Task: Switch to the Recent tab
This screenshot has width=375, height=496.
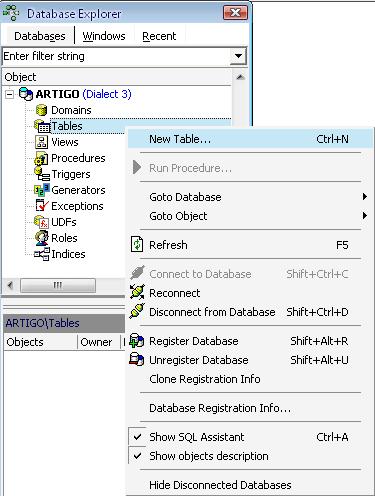Action: 159,36
